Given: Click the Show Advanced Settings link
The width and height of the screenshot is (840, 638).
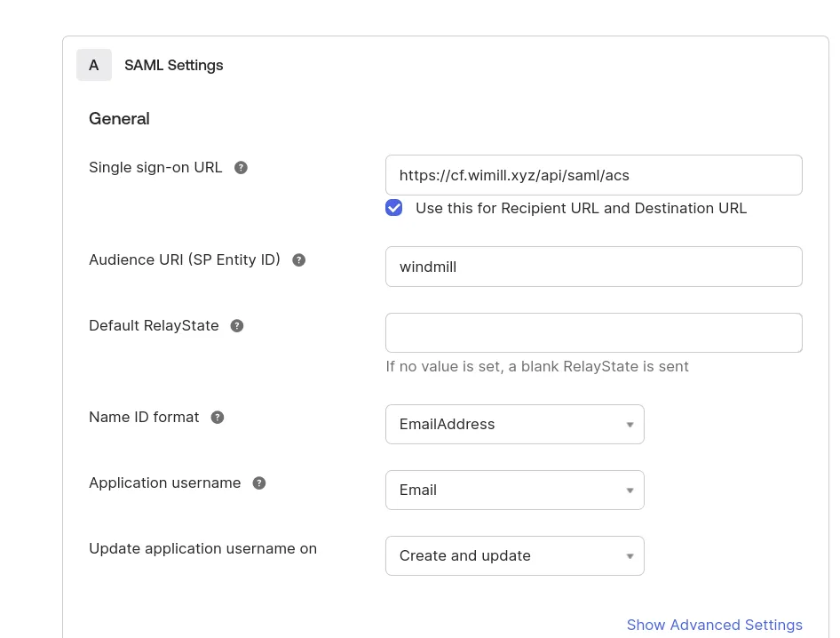Looking at the screenshot, I should [714, 625].
